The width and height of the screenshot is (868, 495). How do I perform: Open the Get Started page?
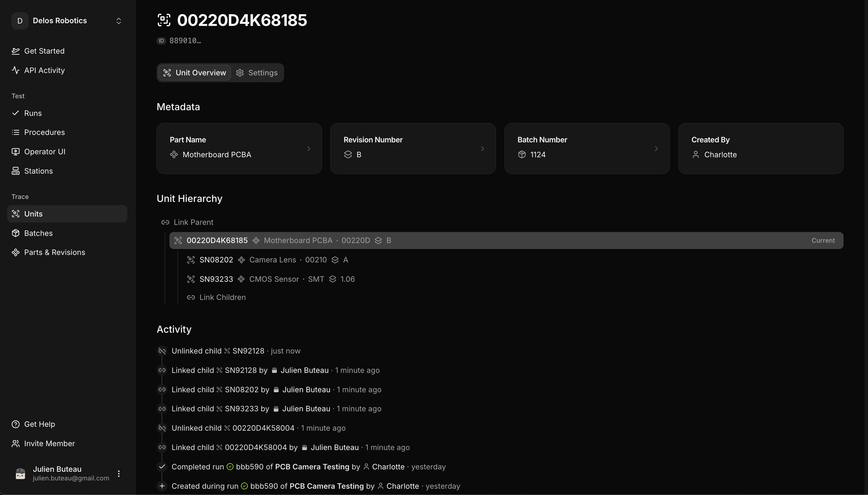[44, 51]
